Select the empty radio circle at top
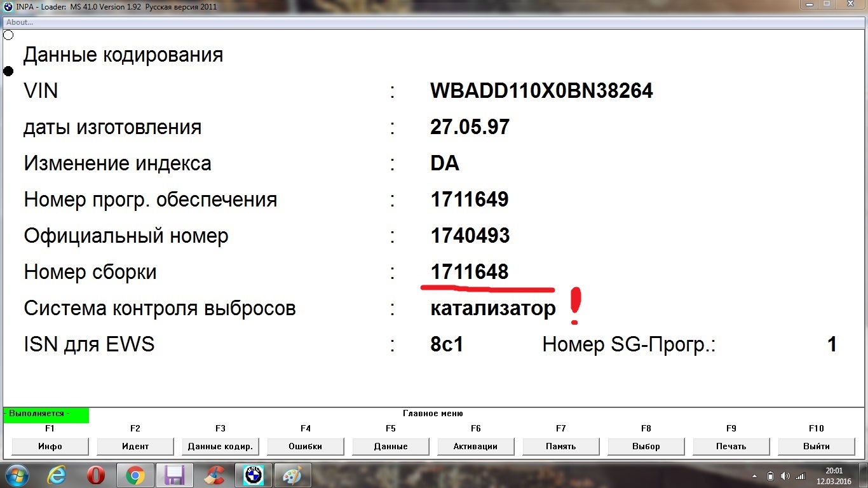The image size is (868, 488). [x=8, y=35]
